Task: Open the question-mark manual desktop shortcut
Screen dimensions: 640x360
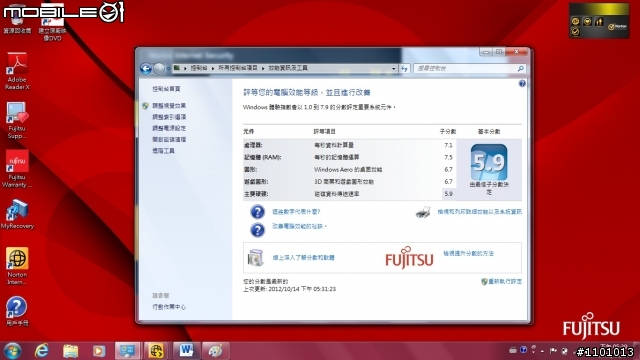Action: tap(17, 311)
